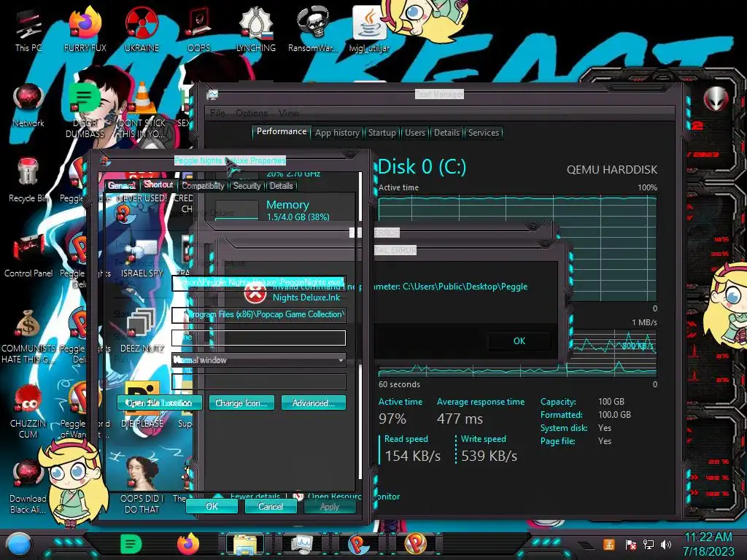Viewport: 747px width, 560px height.
Task: Click the Action Center flag tray icon
Action: pyautogui.click(x=630, y=544)
